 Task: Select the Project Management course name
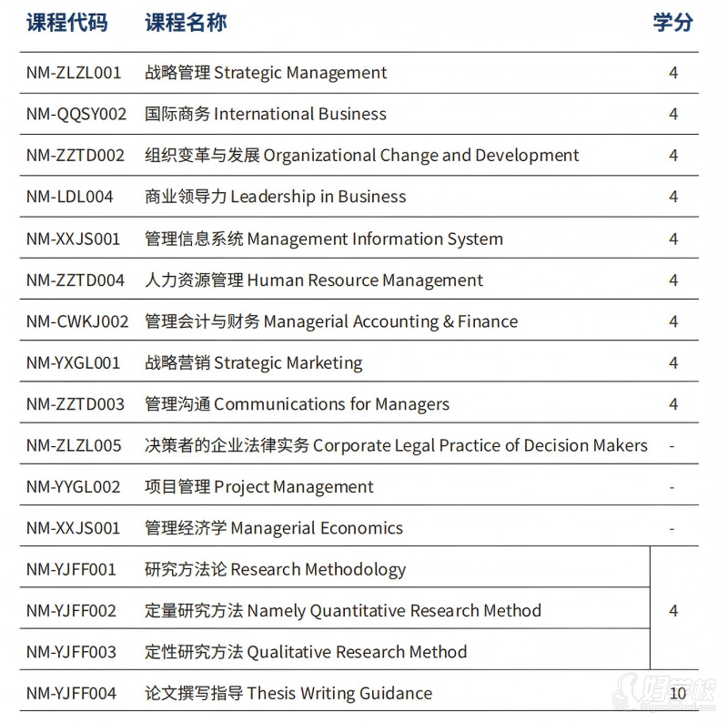[258, 487]
